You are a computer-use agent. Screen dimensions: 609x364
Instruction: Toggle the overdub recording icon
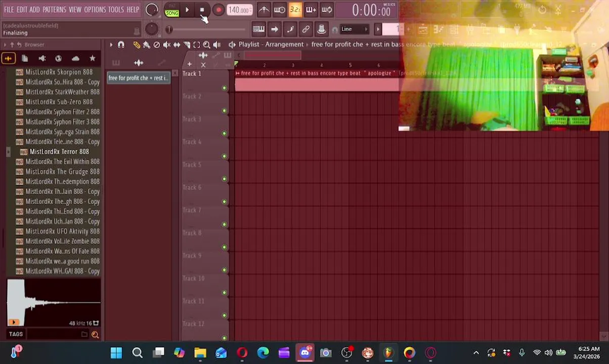(x=311, y=10)
